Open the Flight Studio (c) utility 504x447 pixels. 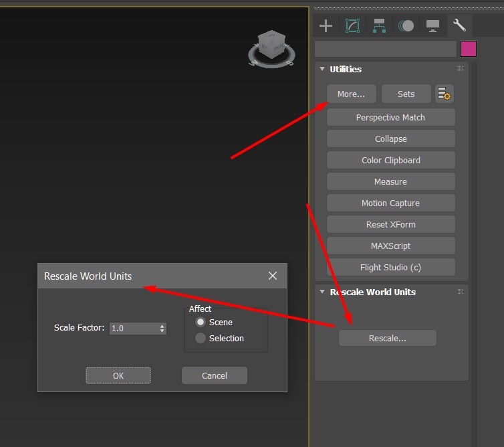(391, 267)
